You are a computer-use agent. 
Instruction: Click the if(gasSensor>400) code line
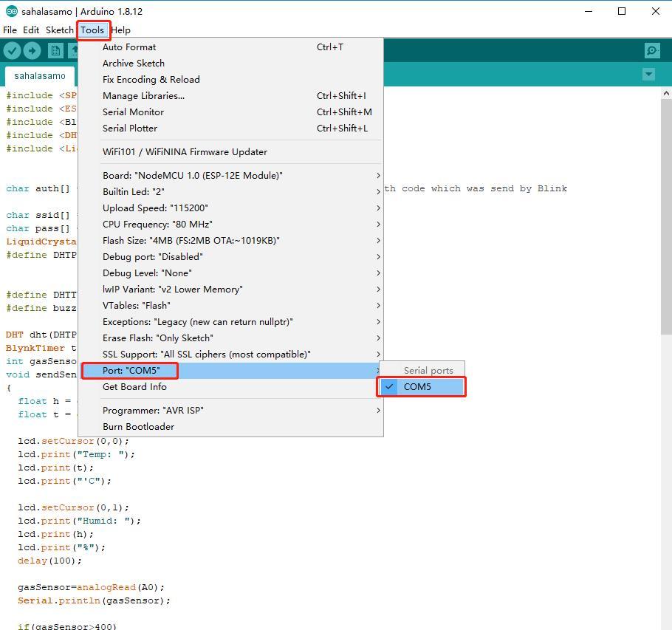coord(67,626)
